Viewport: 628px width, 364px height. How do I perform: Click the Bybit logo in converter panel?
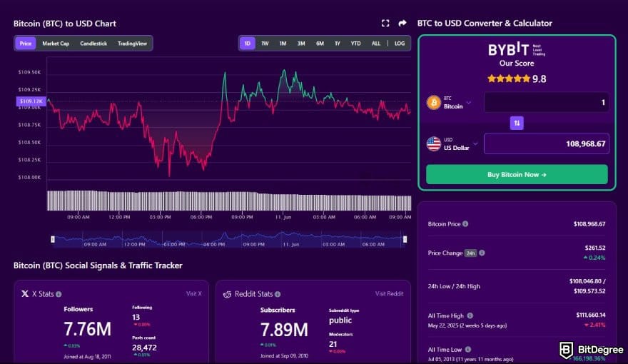tap(516, 50)
